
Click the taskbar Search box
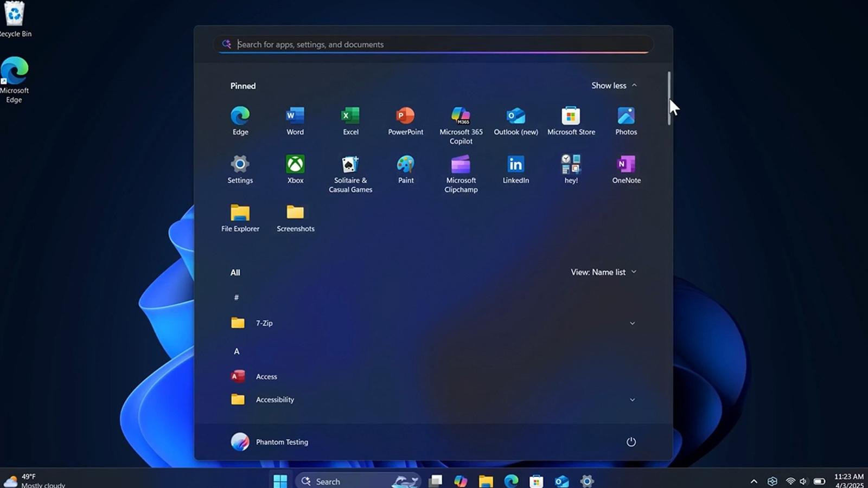[358, 481]
